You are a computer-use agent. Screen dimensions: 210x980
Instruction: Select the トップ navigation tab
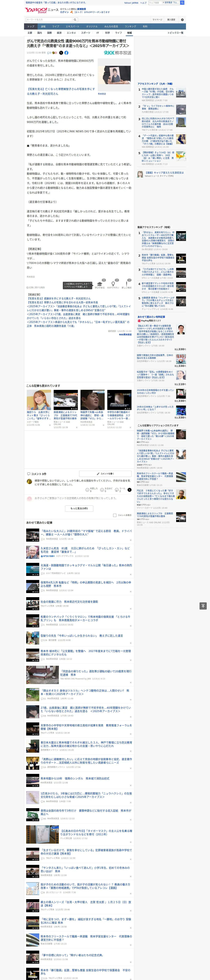click(31, 27)
